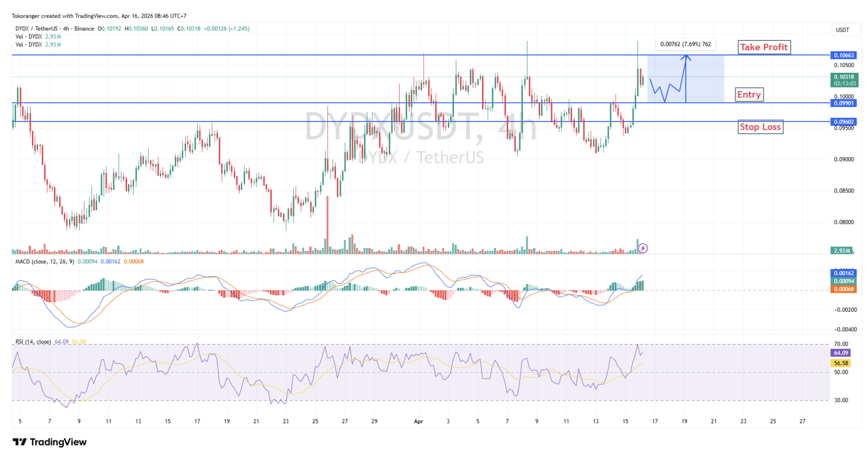Click the 0.09901 entry price tag

(843, 103)
